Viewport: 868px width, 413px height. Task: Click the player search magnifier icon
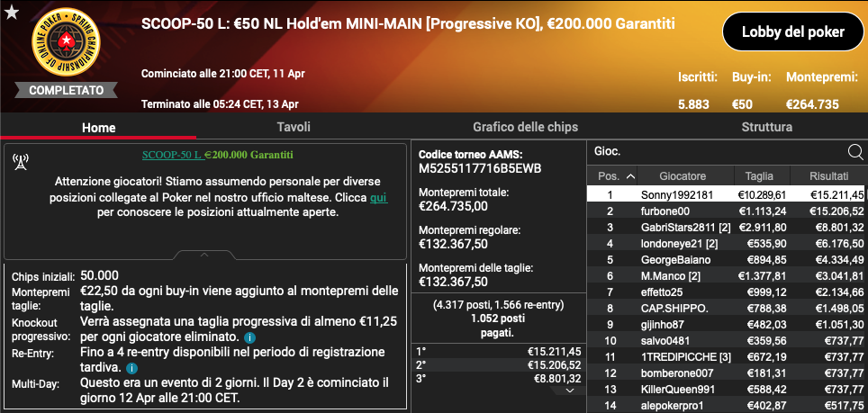pos(854,151)
